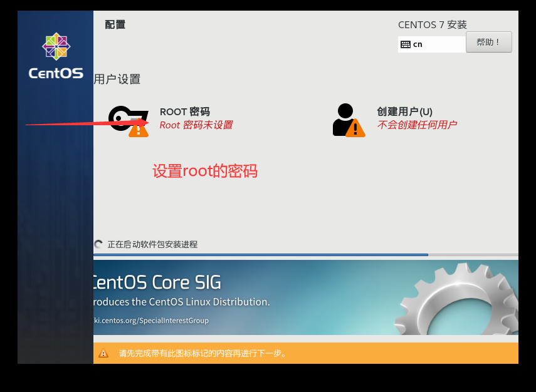
Task: Click the '不会创建任何用户' status text
Action: point(417,125)
